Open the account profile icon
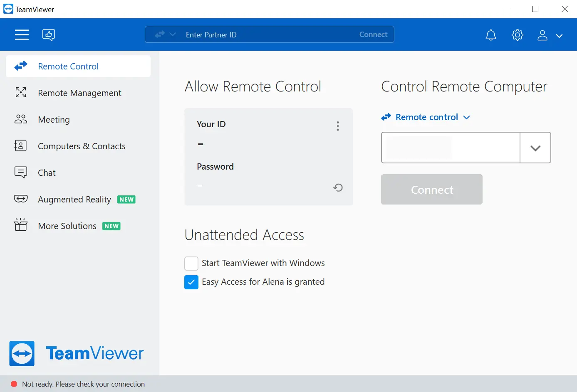Screen dimensions: 577x392 (542, 35)
